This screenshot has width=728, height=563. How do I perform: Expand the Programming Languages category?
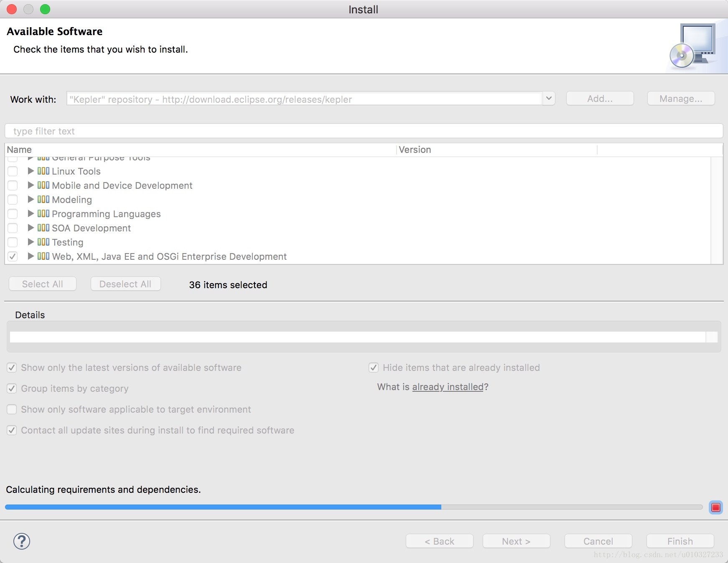click(x=31, y=213)
